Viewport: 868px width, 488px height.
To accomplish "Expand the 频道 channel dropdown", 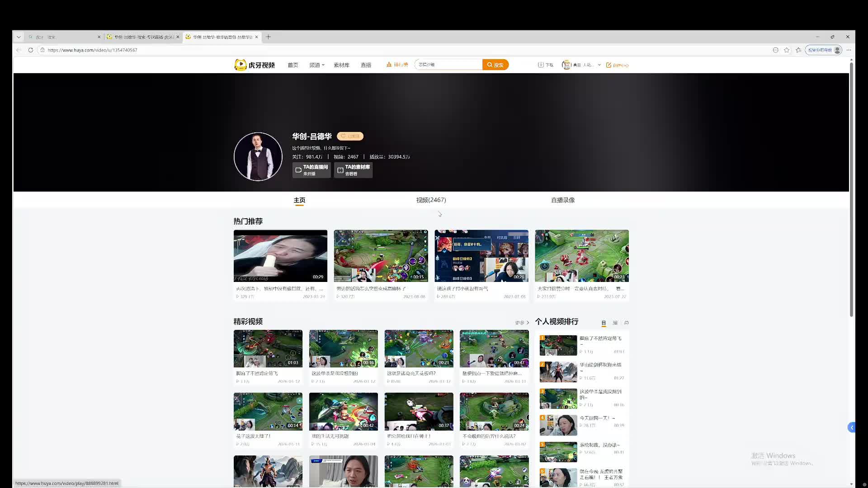I will pos(316,65).
